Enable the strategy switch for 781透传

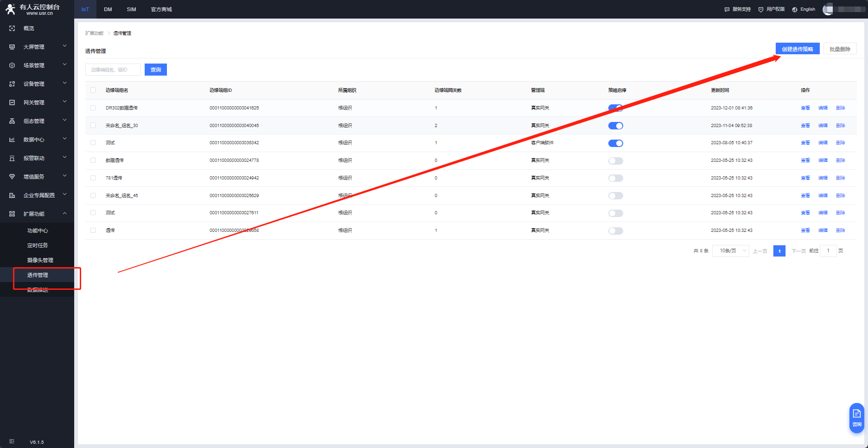click(x=616, y=178)
